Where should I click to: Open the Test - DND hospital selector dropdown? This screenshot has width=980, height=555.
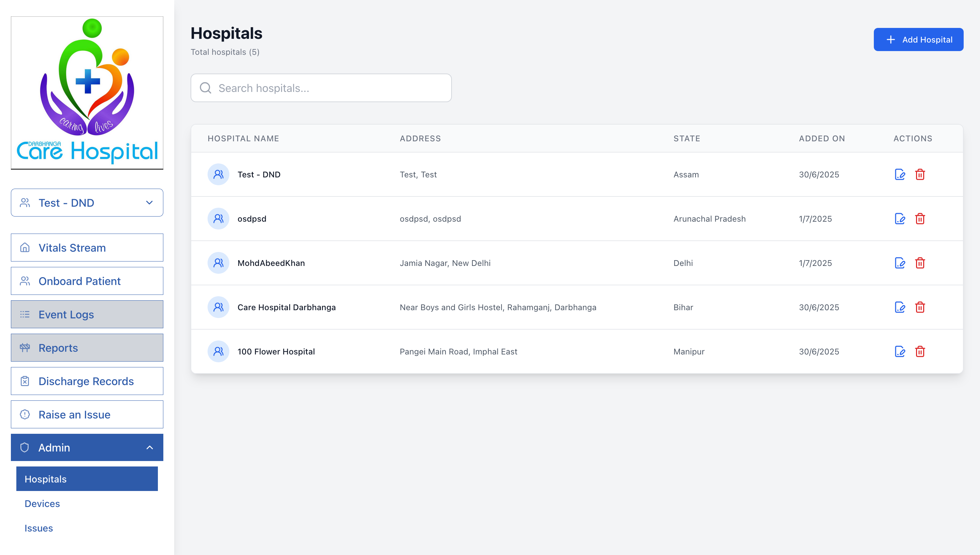click(87, 202)
